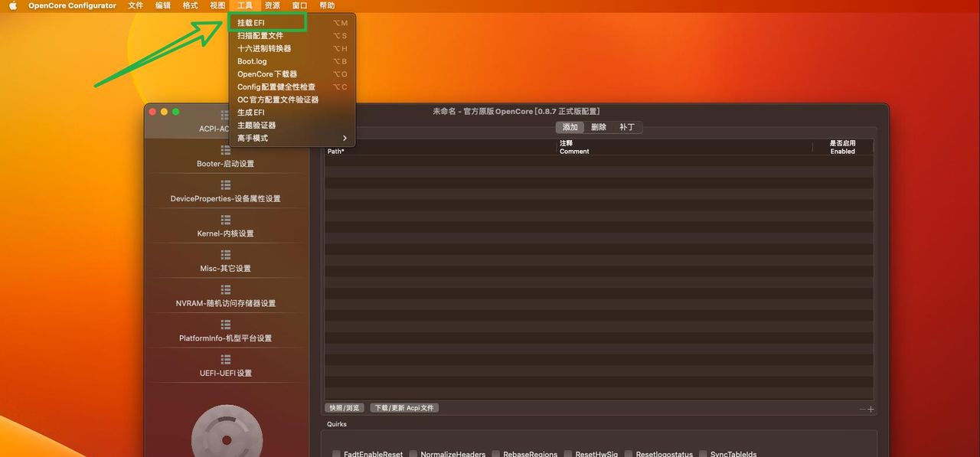Open 十六进制转换器 from the menu
This screenshot has width=980, height=457.
pyautogui.click(x=292, y=48)
